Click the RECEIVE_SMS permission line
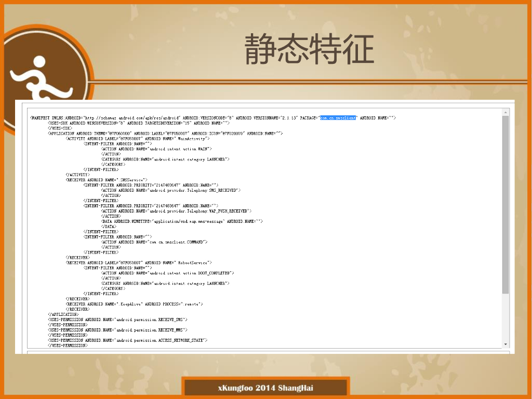532x399 pixels. coord(117,320)
